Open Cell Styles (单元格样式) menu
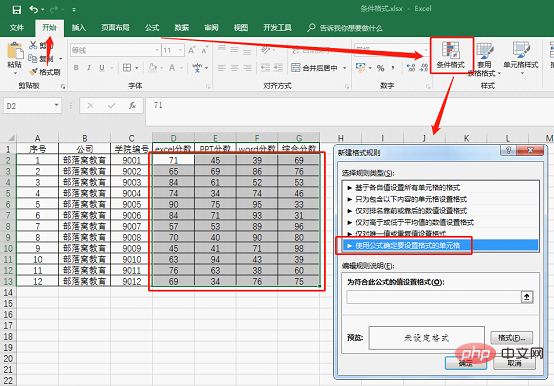The height and width of the screenshot is (386, 554). coord(521,58)
